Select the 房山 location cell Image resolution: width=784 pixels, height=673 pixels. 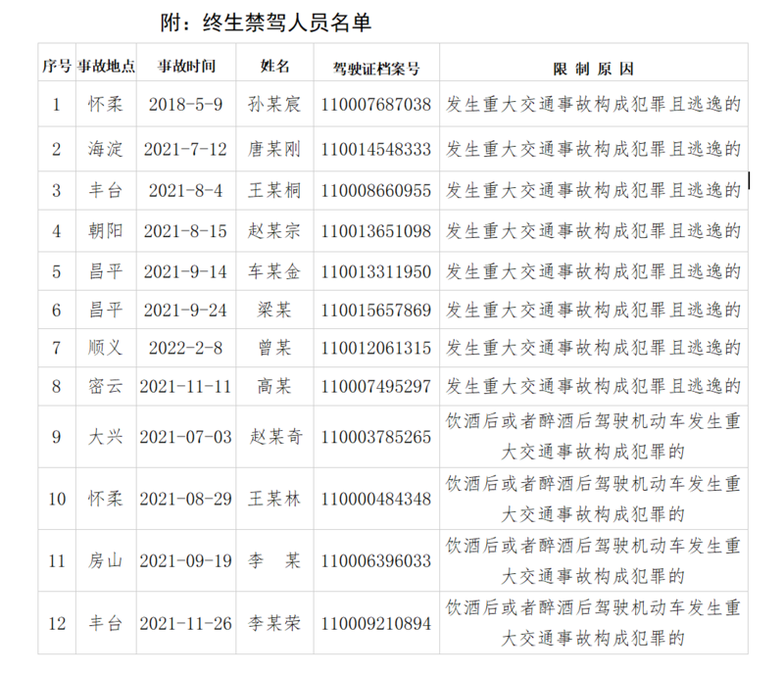106,560
